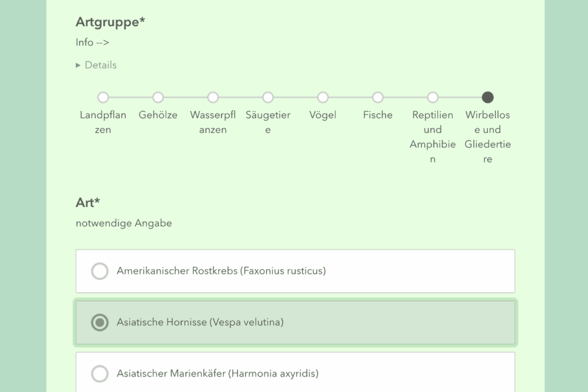588x392 pixels.
Task: Choose Reptilien und Amphibien stop
Action: pyautogui.click(x=433, y=98)
